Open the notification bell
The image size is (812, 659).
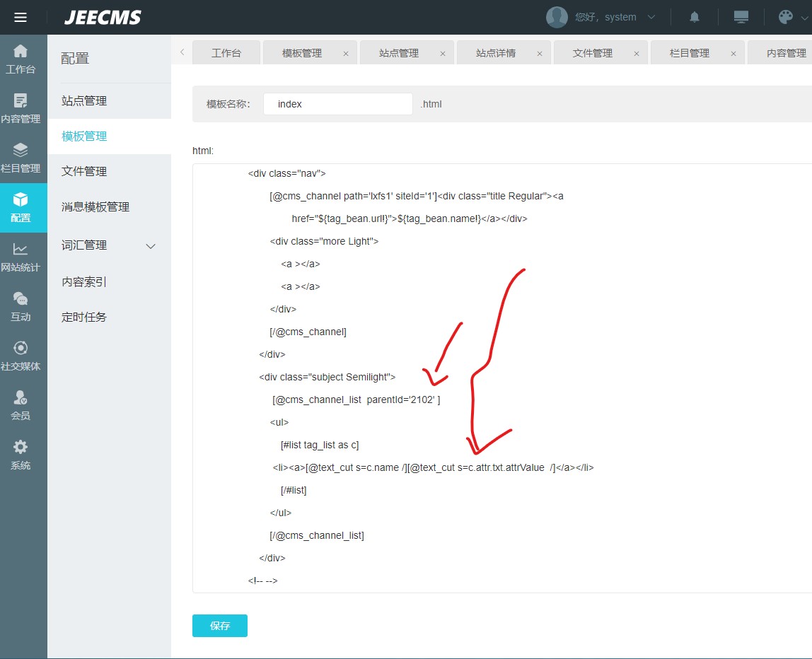click(x=695, y=17)
